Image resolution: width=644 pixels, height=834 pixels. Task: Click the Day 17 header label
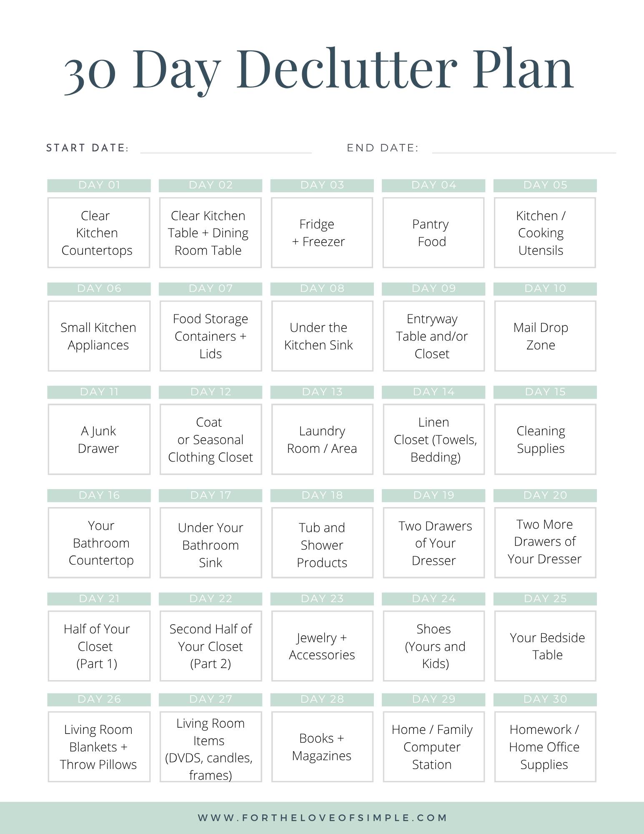click(x=210, y=495)
